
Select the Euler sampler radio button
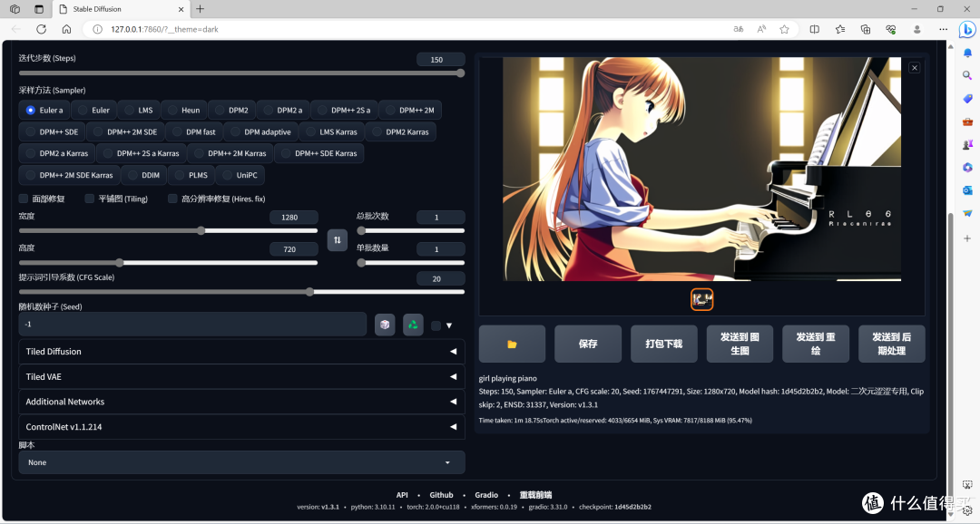93,110
